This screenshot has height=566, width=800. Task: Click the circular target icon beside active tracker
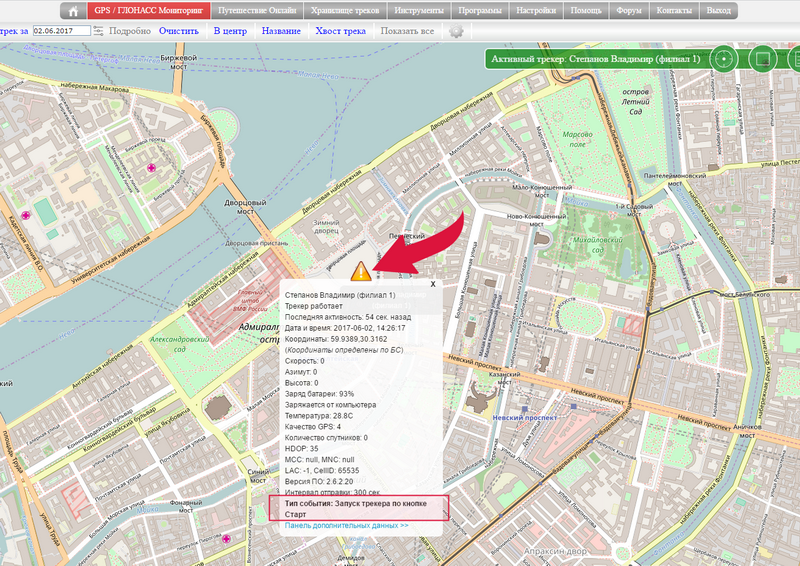pos(722,59)
